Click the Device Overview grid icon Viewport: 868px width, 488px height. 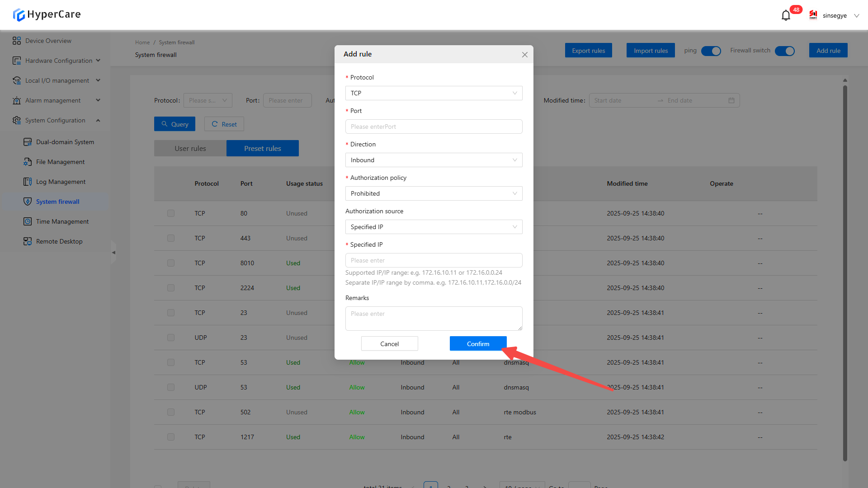tap(17, 41)
